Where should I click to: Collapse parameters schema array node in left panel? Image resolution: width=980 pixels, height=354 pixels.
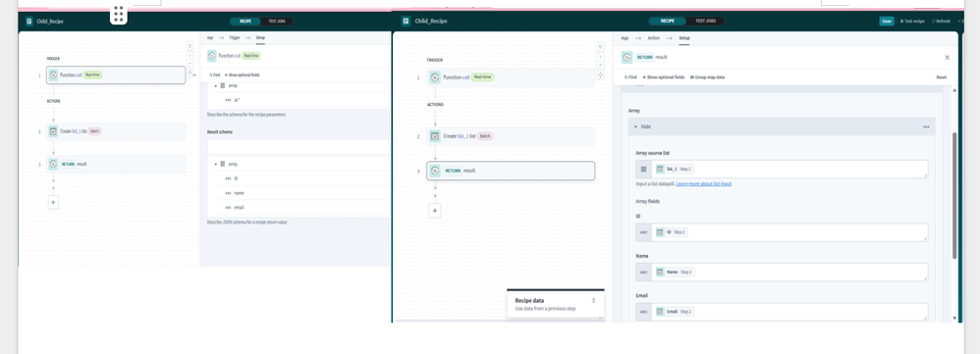pyautogui.click(x=215, y=85)
